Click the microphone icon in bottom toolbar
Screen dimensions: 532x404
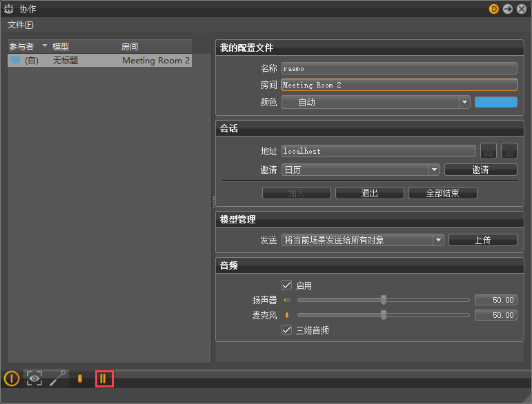(80, 378)
